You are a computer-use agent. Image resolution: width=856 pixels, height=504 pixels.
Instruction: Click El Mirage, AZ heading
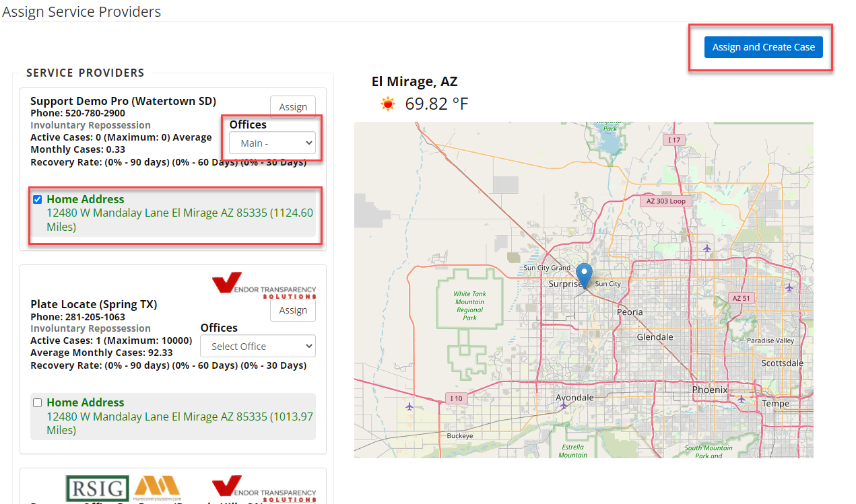click(x=414, y=81)
